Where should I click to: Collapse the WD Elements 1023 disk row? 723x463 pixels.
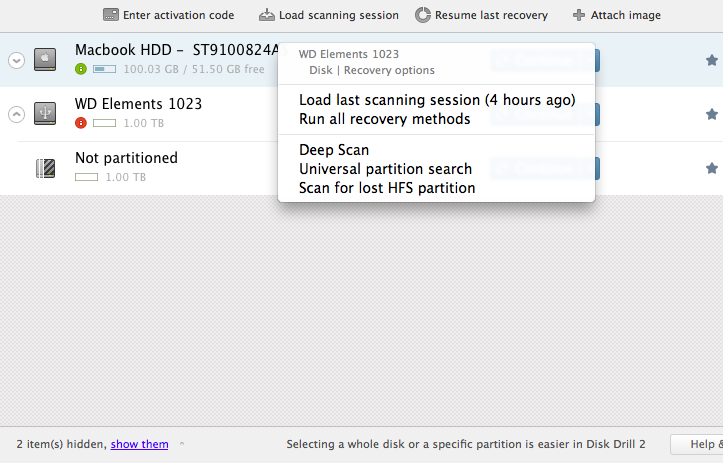(x=17, y=114)
